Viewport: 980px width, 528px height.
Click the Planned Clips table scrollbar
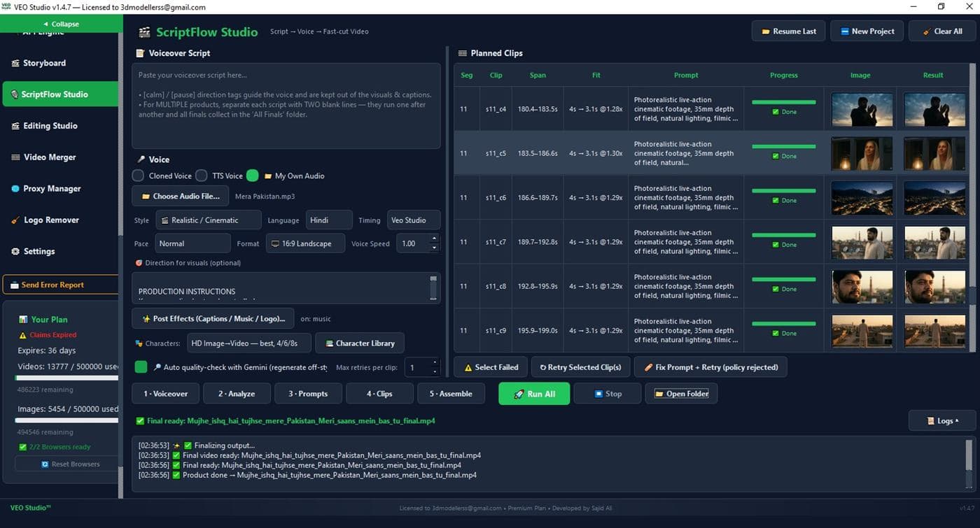972,208
